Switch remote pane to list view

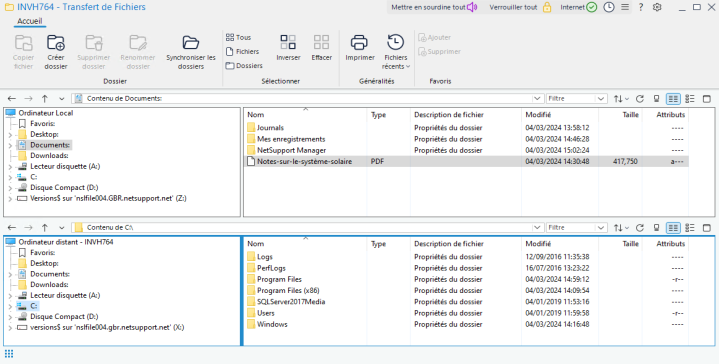[x=690, y=228]
